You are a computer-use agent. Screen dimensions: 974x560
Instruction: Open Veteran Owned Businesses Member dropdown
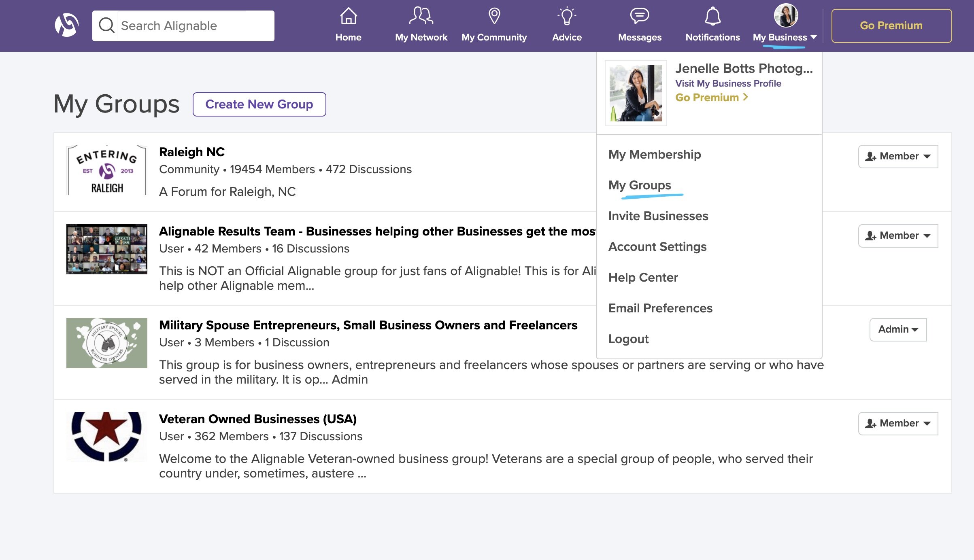898,423
